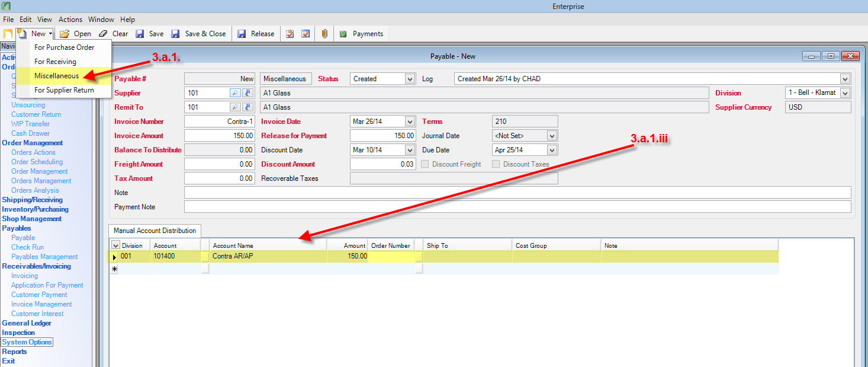Click the Open folder toolbar icon
Image resolution: width=868 pixels, height=367 pixels.
65,34
